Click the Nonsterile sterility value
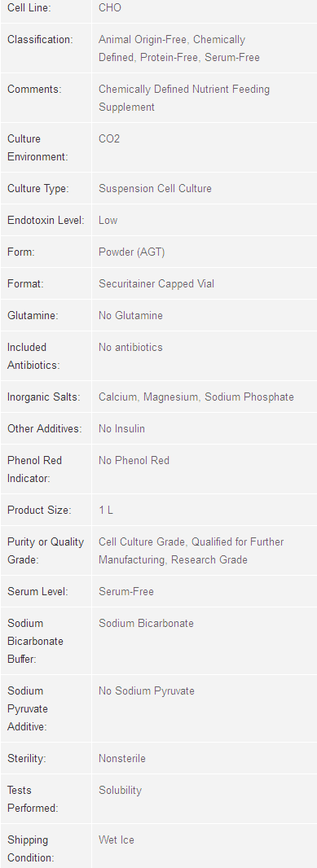The width and height of the screenshot is (317, 868). [122, 759]
